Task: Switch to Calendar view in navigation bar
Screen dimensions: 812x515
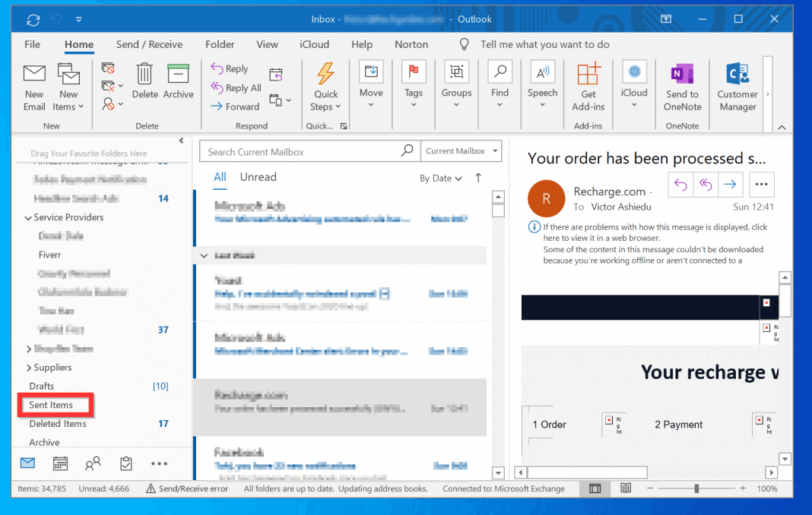Action: pos(61,463)
